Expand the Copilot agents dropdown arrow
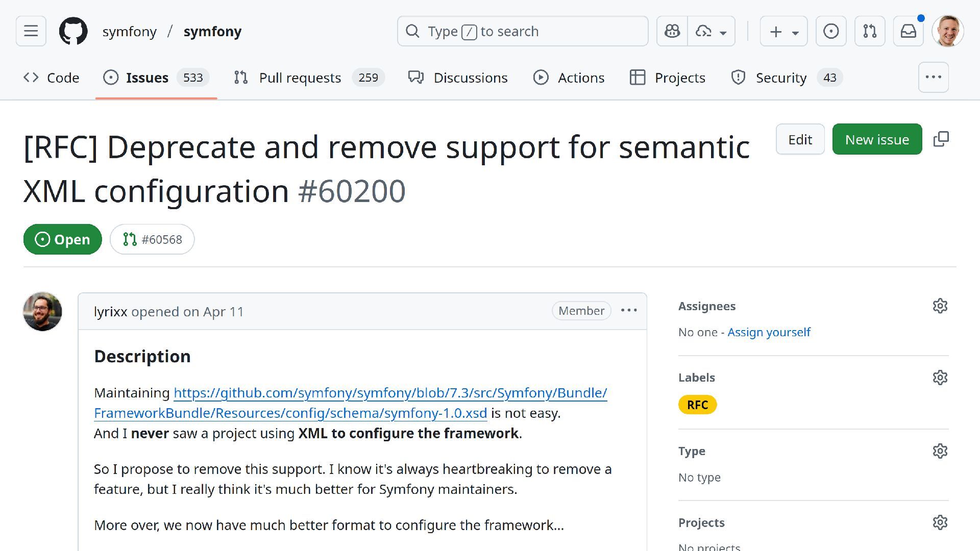This screenshot has width=980, height=551. (723, 33)
